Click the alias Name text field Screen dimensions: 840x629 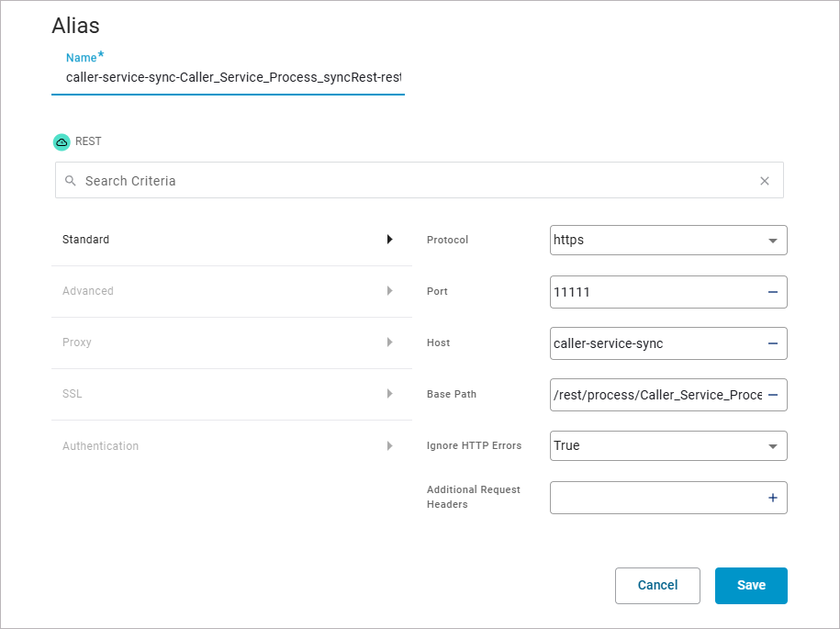coord(233,78)
